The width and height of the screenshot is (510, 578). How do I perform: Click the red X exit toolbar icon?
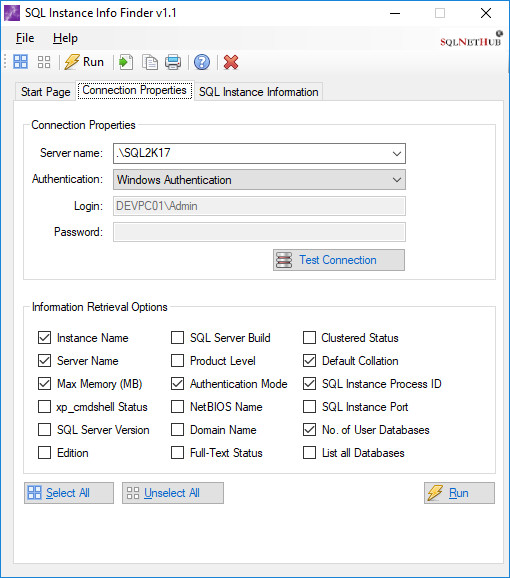[231, 62]
